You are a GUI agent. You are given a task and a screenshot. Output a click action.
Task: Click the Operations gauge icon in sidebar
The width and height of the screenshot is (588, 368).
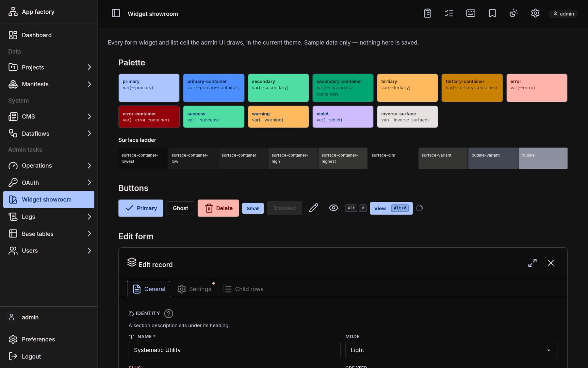click(13, 166)
